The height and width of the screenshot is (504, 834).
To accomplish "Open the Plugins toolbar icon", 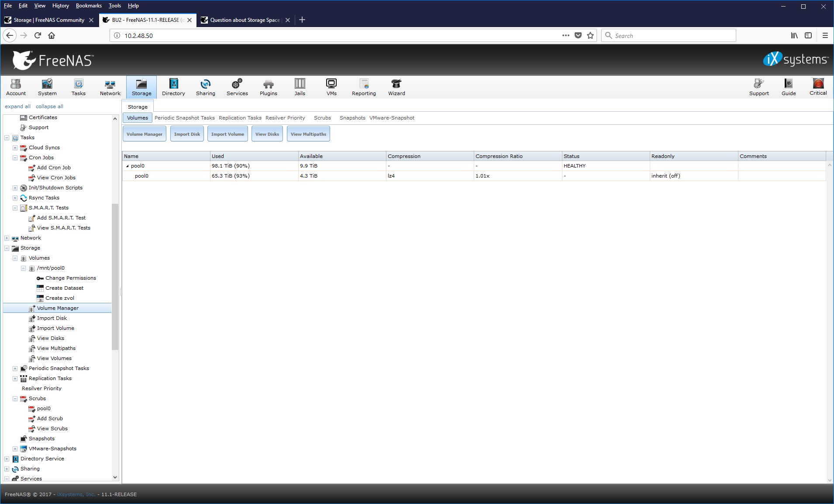I will point(269,87).
